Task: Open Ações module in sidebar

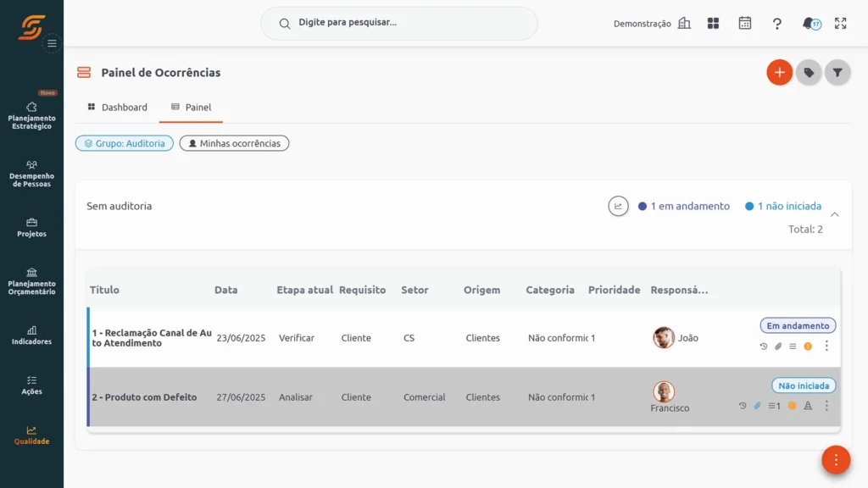Action: tap(31, 385)
